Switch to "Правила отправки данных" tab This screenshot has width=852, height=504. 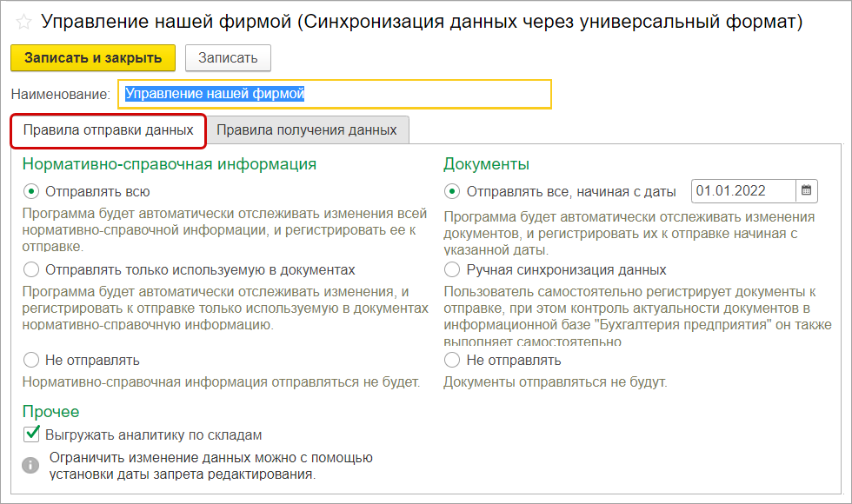(x=109, y=130)
